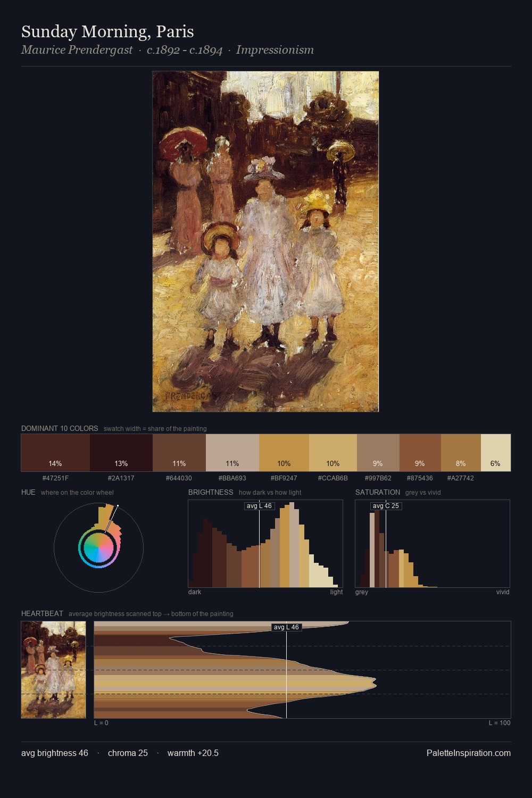Click the hex code #47251F
532x798 pixels.
[x=55, y=478]
